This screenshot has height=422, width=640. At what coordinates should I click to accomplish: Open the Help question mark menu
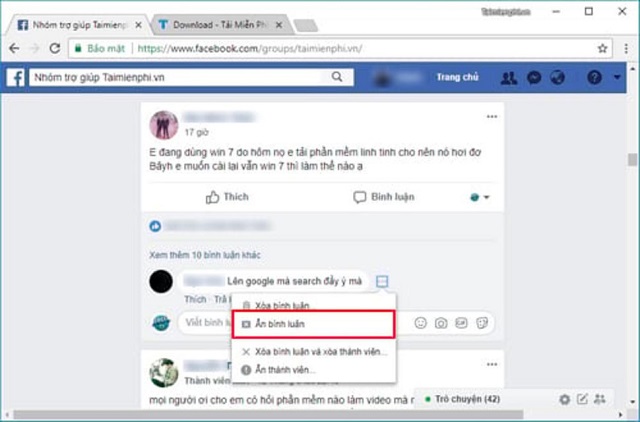[595, 78]
